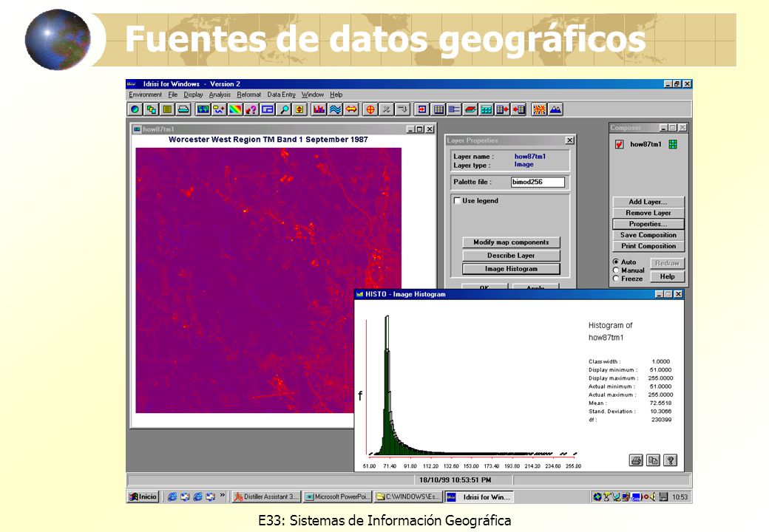The image size is (769, 532).
Task: Select the vector digitize line icon
Action: click(219, 109)
